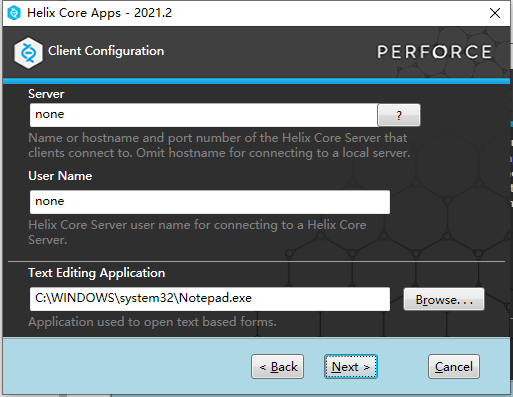The height and width of the screenshot is (397, 513).
Task: Click the window title 'Helix Core Apps - 2021.2'
Action: (x=99, y=13)
